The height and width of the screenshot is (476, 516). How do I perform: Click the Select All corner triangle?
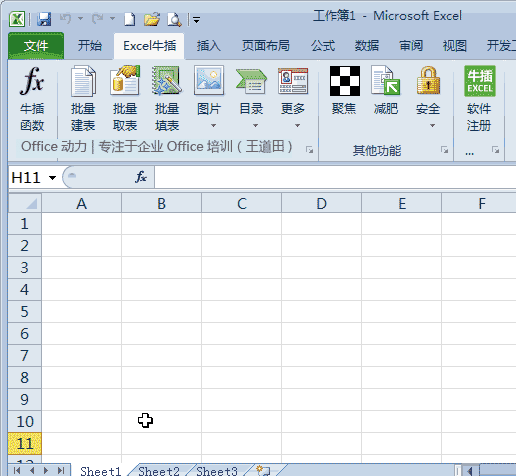(25, 203)
